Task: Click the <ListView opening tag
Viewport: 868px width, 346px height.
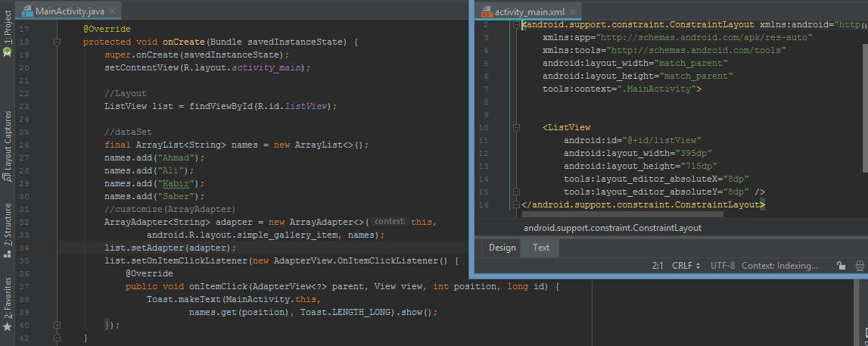Action: click(x=567, y=127)
